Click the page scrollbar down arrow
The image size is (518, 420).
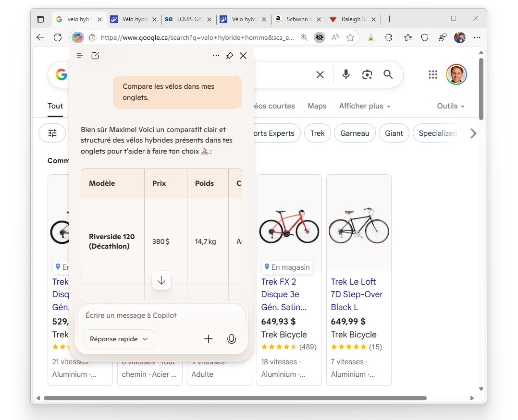tap(481, 389)
